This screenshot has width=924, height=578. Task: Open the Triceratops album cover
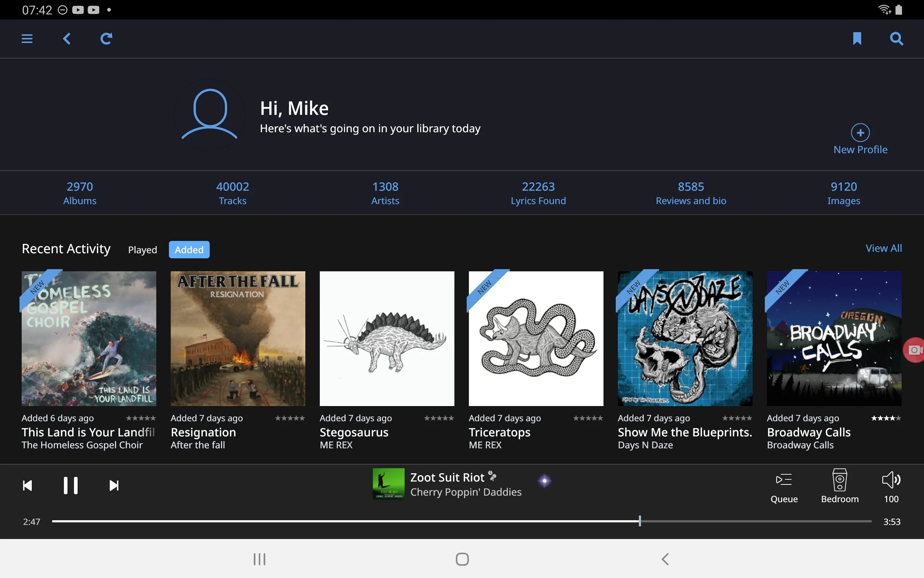pos(536,339)
